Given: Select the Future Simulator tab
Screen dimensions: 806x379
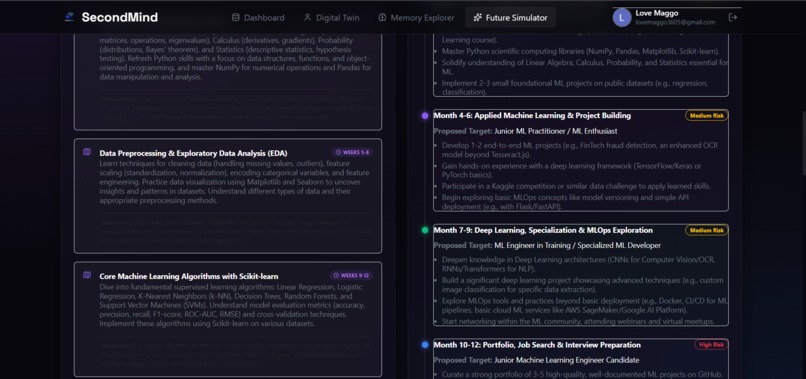Looking at the screenshot, I should (x=510, y=17).
